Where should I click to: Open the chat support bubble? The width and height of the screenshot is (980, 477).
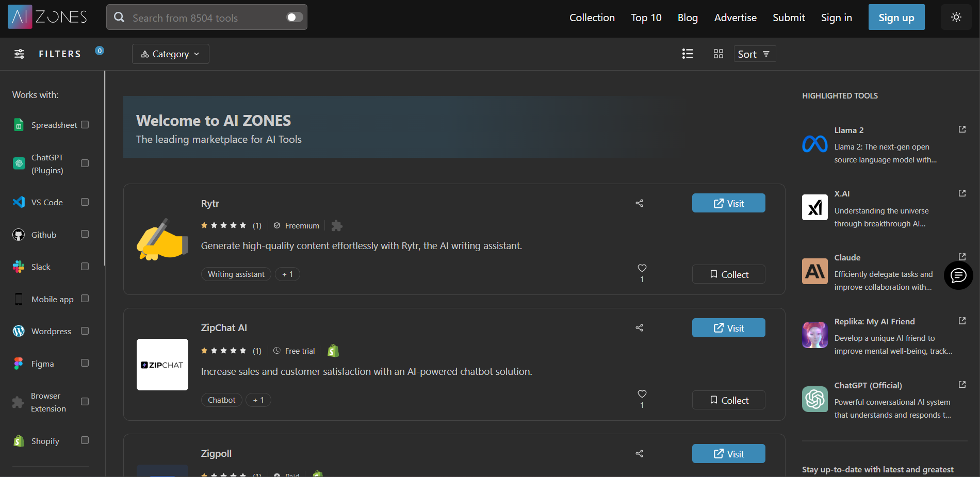[x=958, y=275]
